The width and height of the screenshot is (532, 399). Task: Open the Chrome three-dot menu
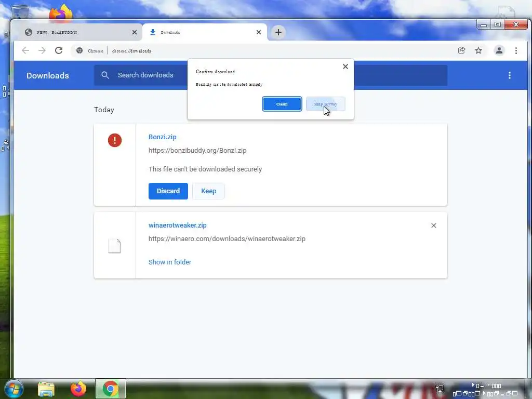tap(516, 50)
